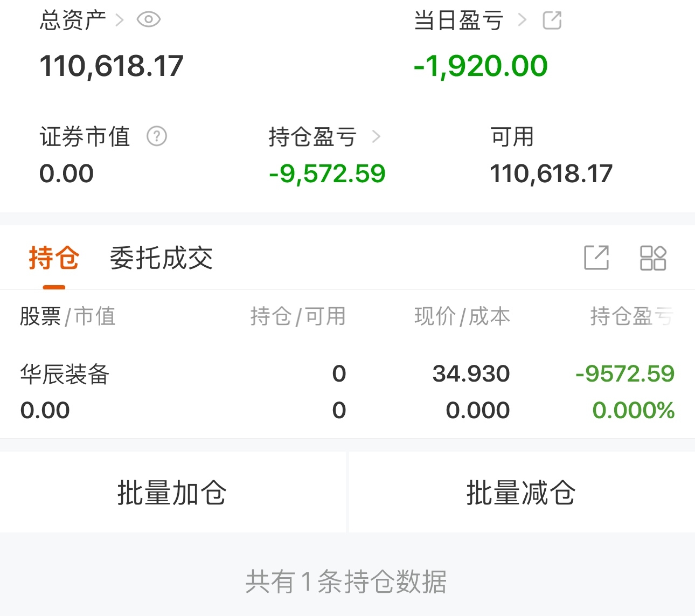Switch to the 委托成交 tab
Viewport: 695px width, 616px height.
click(162, 258)
